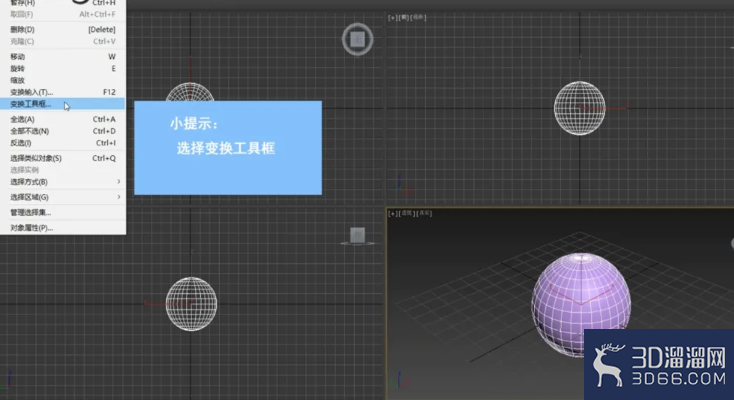
Task: Select the wireframe sphere in the bottom-left viewport
Action: tap(191, 304)
